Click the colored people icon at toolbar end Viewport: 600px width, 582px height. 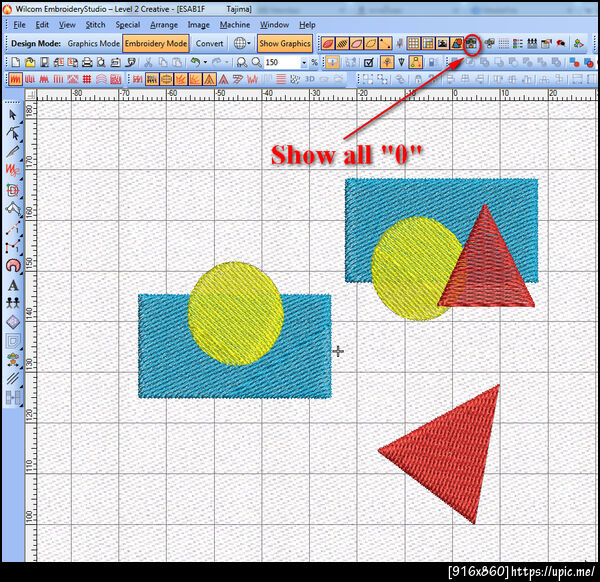578,43
